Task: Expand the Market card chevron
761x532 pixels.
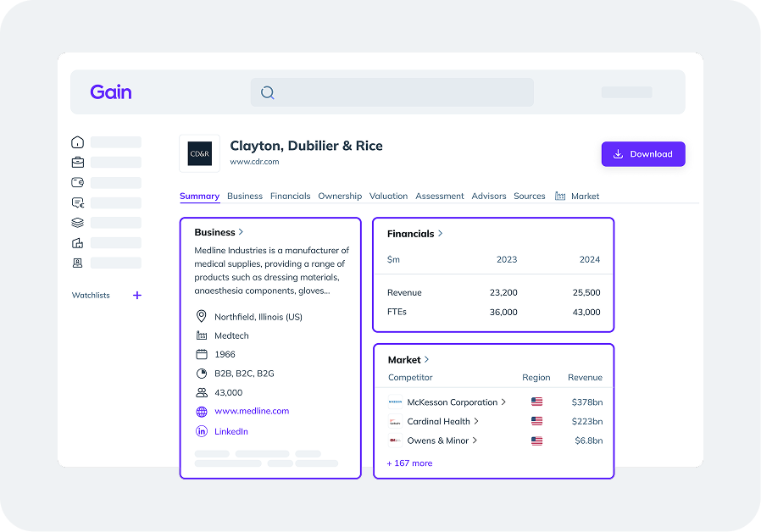Action: pyautogui.click(x=426, y=359)
